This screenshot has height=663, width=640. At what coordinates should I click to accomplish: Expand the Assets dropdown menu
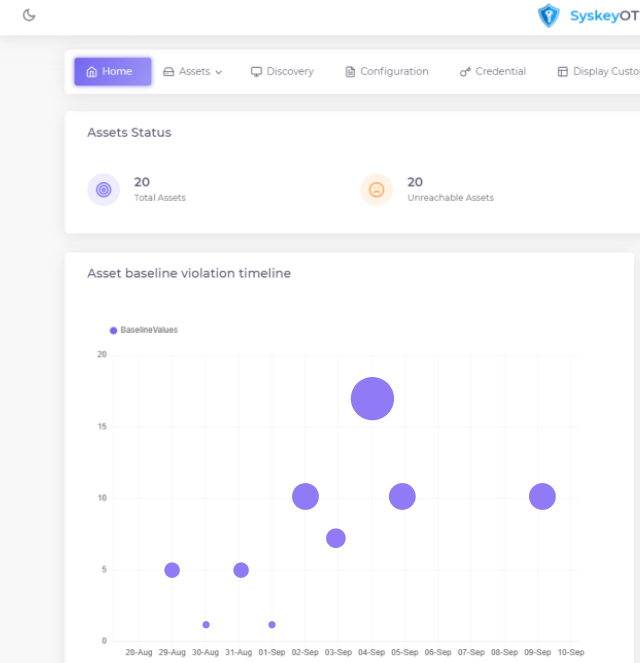[193, 72]
